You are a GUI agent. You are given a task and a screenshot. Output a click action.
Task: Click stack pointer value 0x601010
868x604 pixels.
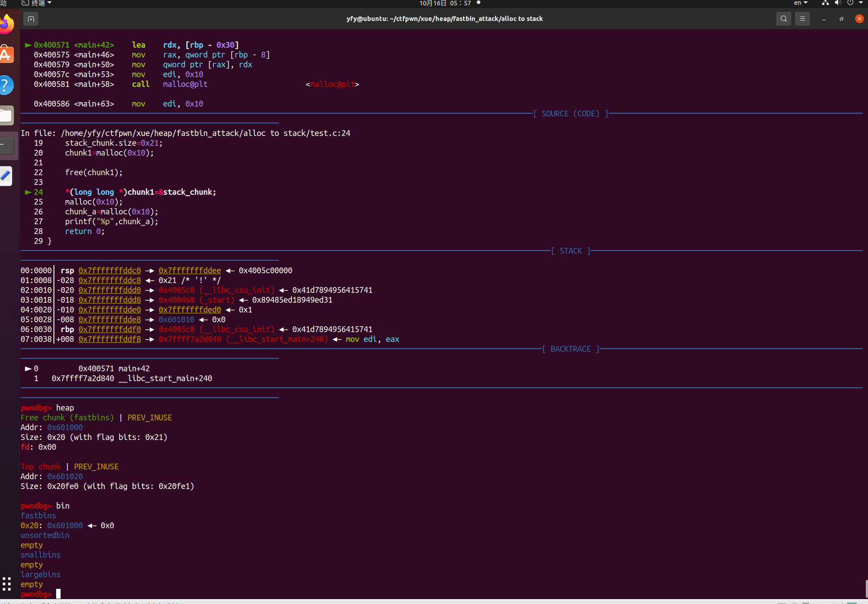tap(176, 320)
